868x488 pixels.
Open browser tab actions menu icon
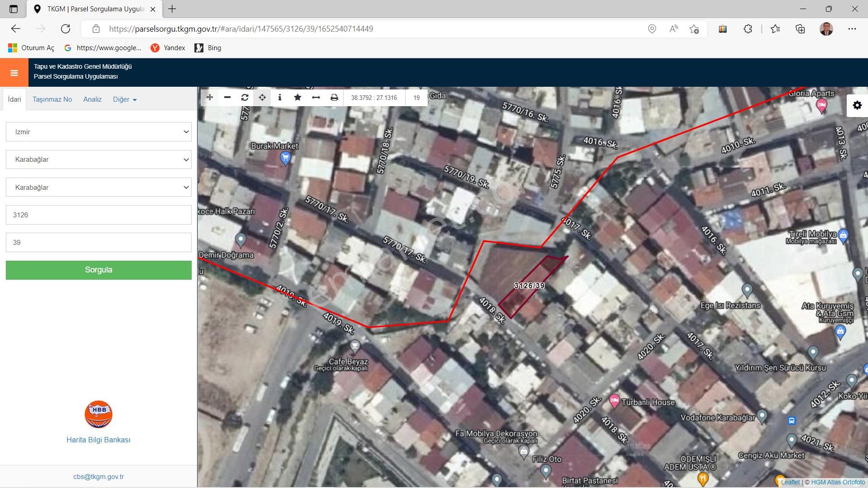[x=14, y=9]
